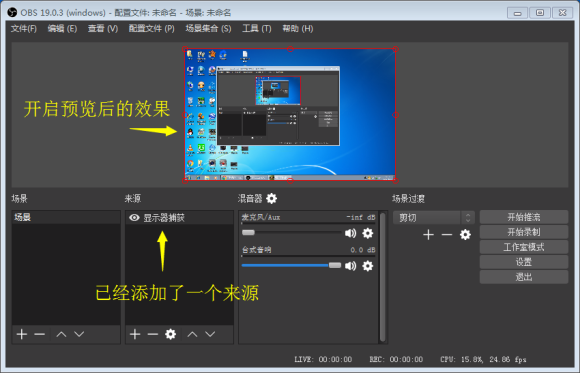This screenshot has height=373, width=580.
Task: Click the LIVE: 00:00:00 status text
Action: click(x=323, y=359)
